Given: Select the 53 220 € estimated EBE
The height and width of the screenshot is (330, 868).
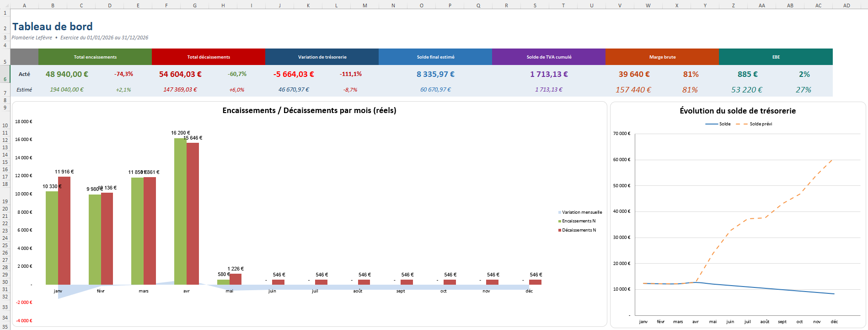Looking at the screenshot, I should [747, 90].
